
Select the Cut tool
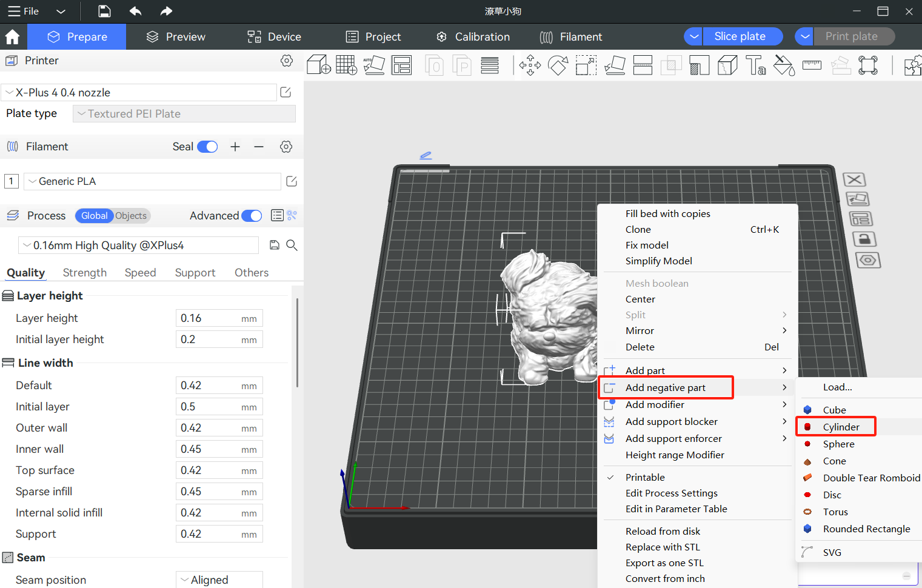click(643, 65)
